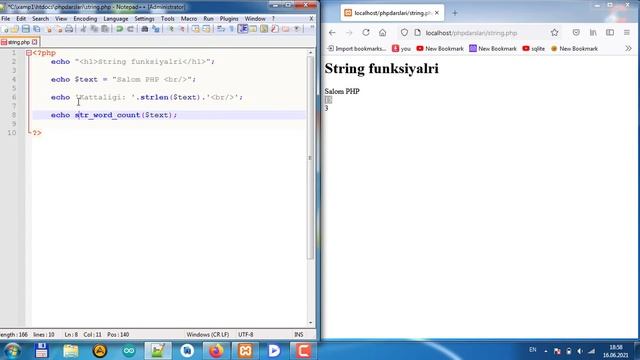Open the sqlite bookmark
The height and width of the screenshot is (360, 640).
[533, 49]
